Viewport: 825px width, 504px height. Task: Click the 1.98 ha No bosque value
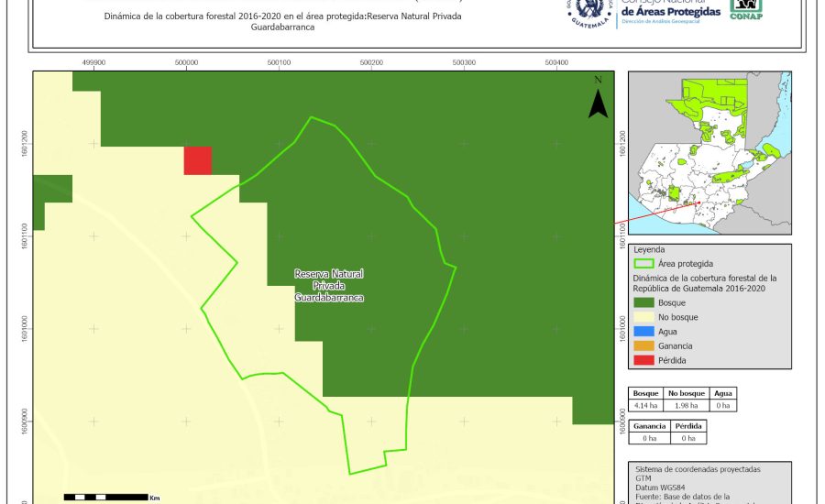click(684, 405)
